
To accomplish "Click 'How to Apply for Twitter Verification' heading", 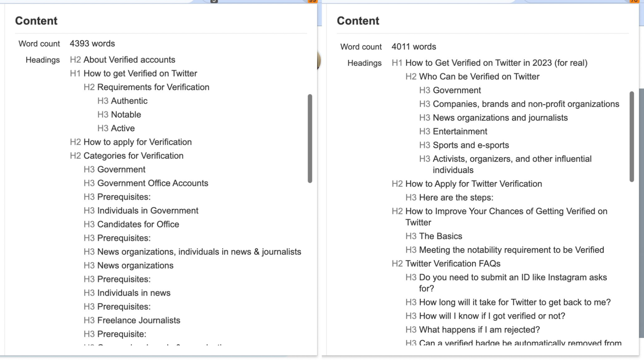I will (474, 184).
